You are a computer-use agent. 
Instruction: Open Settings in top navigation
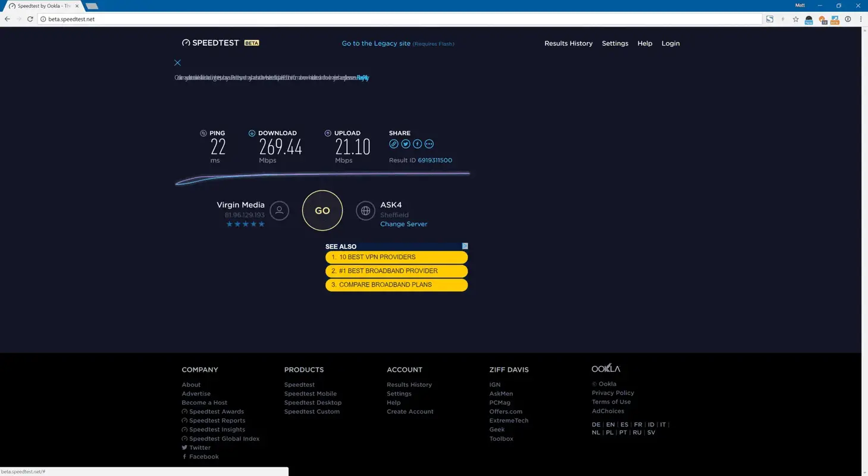point(615,43)
